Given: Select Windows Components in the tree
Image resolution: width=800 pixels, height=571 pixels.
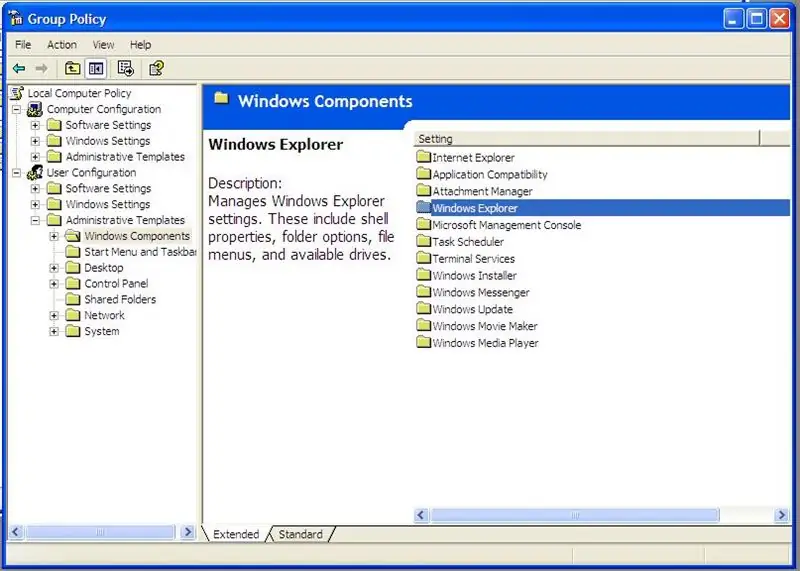Looking at the screenshot, I should click(x=137, y=236).
